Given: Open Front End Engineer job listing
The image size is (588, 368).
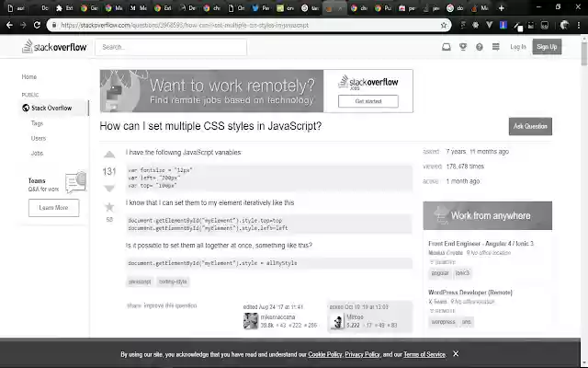Looking at the screenshot, I should 481,243.
